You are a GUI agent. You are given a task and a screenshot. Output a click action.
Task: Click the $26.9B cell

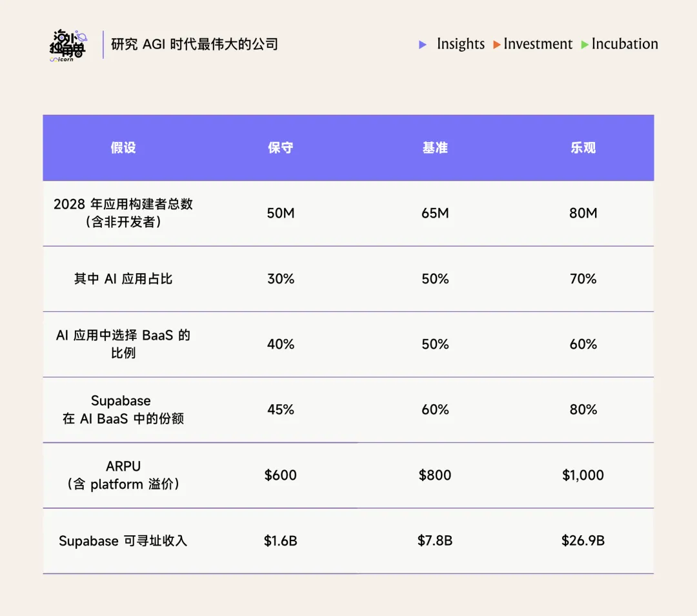583,541
